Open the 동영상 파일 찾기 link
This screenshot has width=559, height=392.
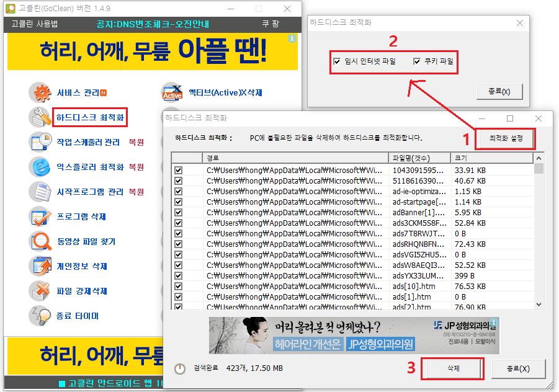coord(86,242)
